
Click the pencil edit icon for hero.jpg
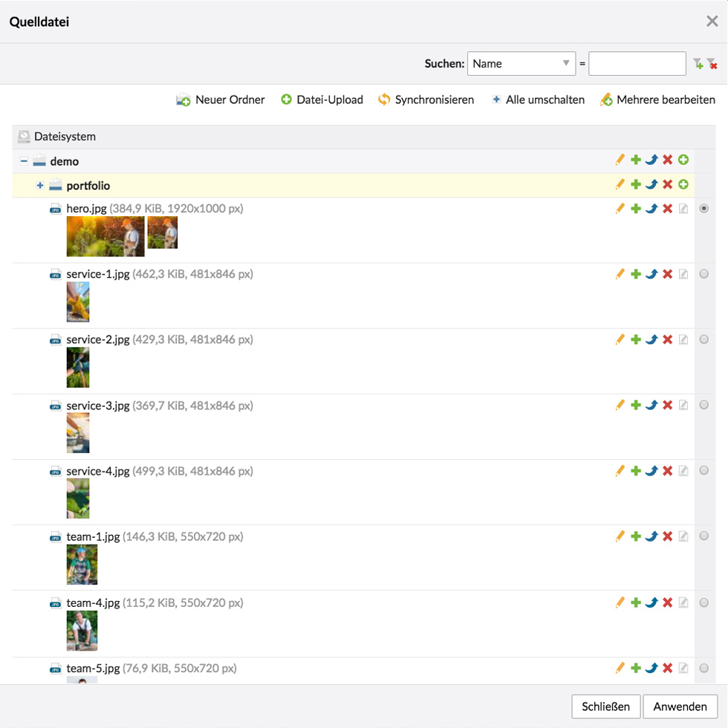point(620,209)
